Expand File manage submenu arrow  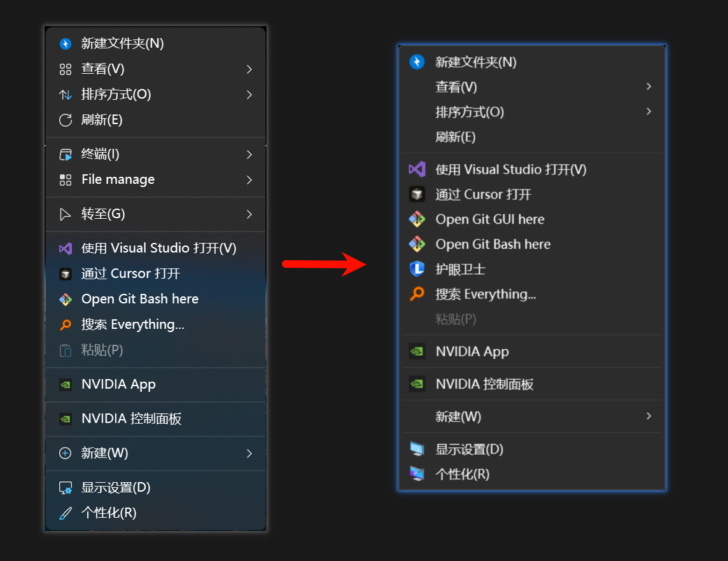pyautogui.click(x=249, y=180)
